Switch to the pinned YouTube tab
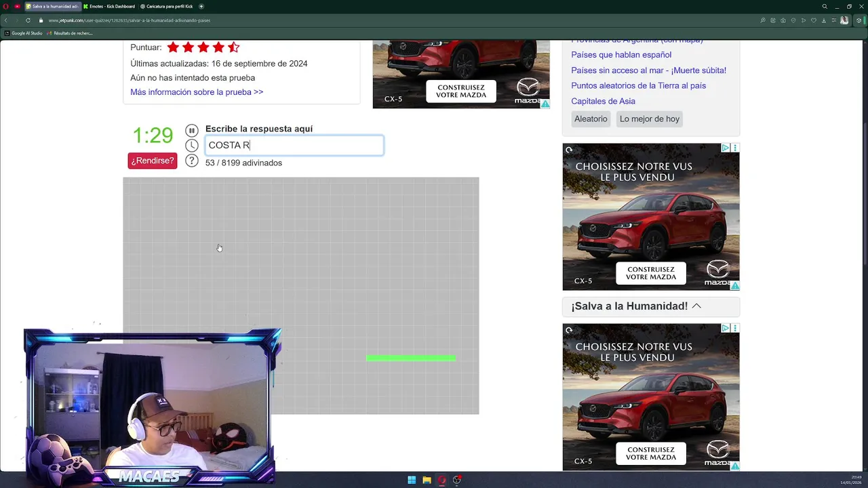868x488 pixels. [17, 6]
